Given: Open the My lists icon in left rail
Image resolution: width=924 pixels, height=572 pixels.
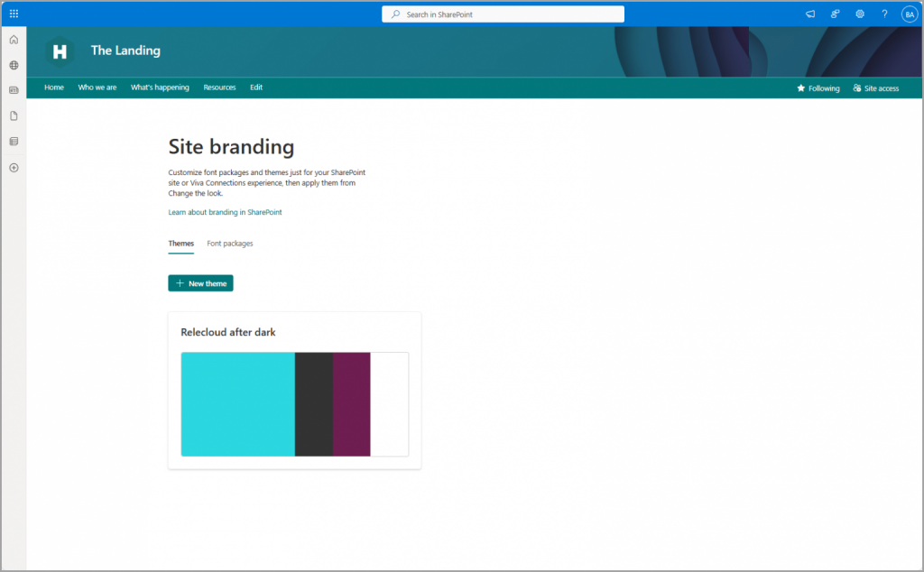Looking at the screenshot, I should coord(14,142).
